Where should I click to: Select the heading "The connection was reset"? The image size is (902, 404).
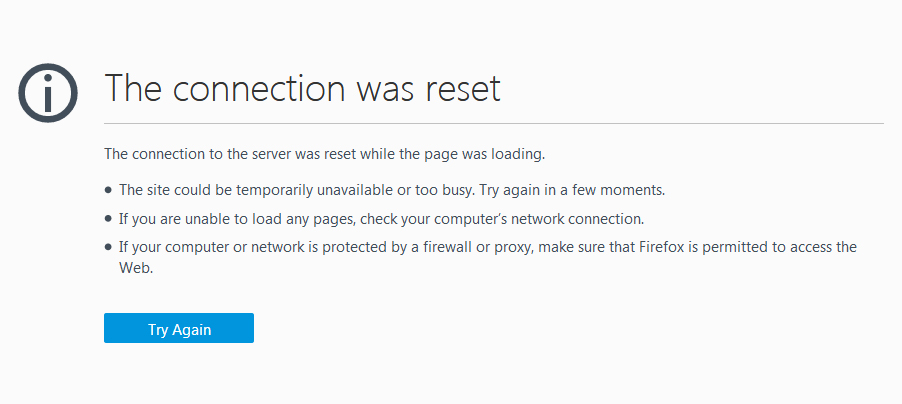click(303, 88)
